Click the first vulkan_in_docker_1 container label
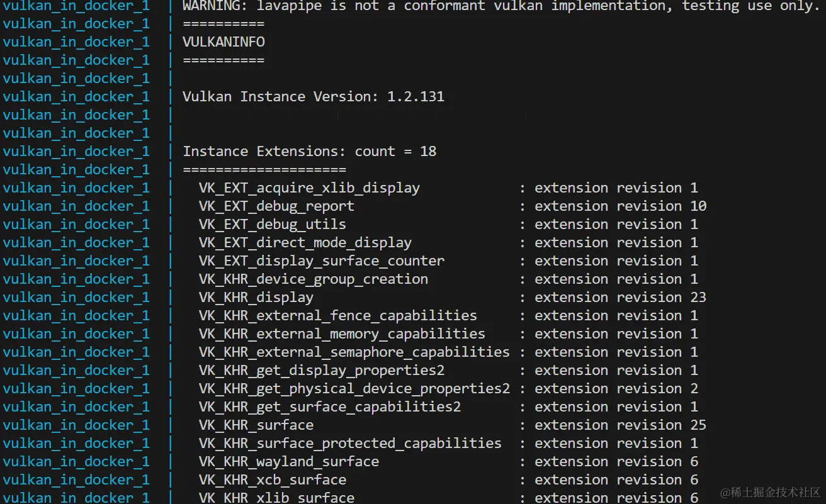This screenshot has width=826, height=504. coord(76,7)
